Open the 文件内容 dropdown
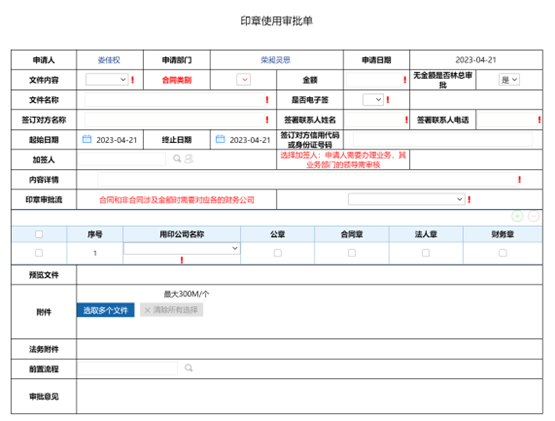Screen dimensions: 555x421 click(x=107, y=80)
